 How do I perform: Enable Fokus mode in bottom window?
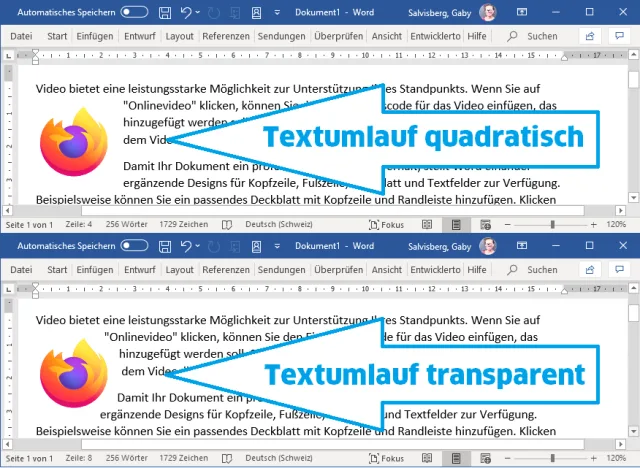pos(386,459)
